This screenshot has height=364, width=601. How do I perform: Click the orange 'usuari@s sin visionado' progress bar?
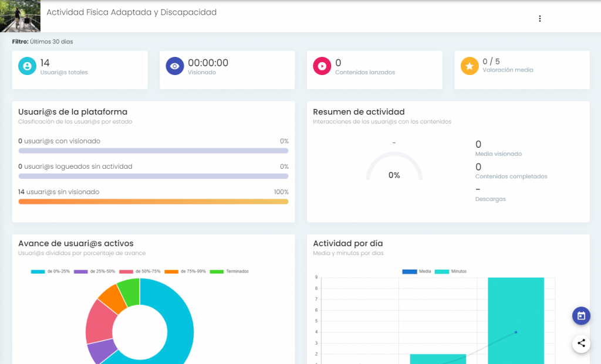(153, 202)
